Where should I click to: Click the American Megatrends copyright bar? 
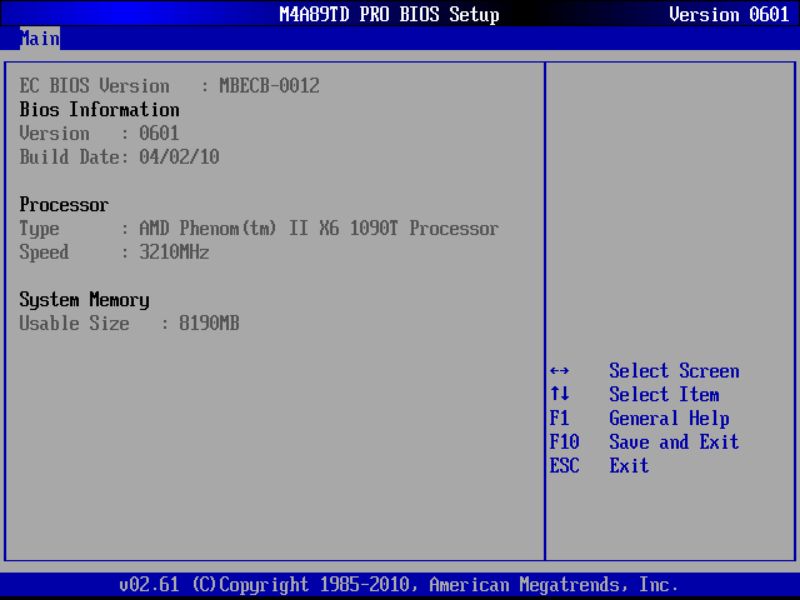[400, 584]
